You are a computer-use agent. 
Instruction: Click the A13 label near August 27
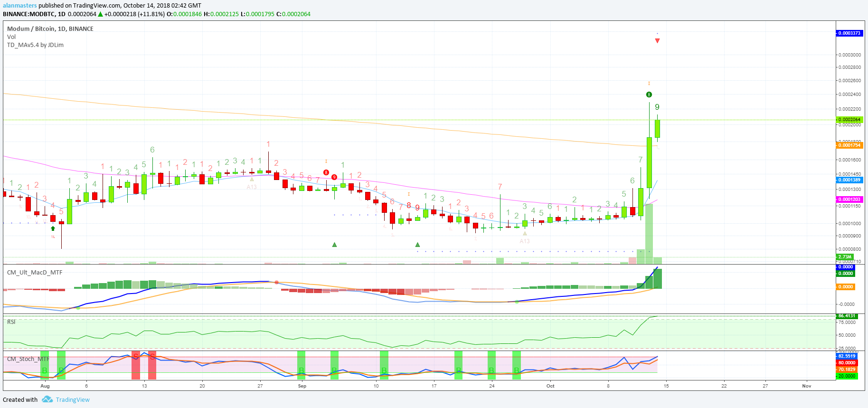click(x=252, y=187)
